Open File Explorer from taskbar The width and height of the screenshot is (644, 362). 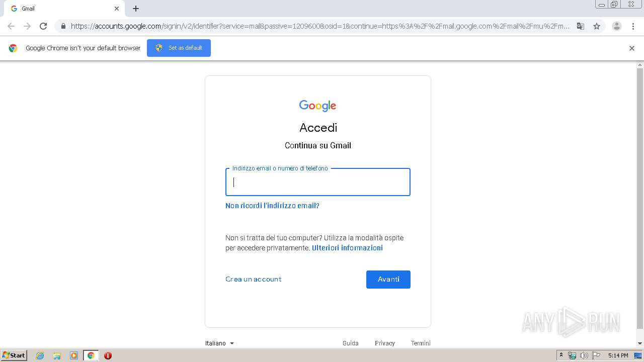(57, 355)
